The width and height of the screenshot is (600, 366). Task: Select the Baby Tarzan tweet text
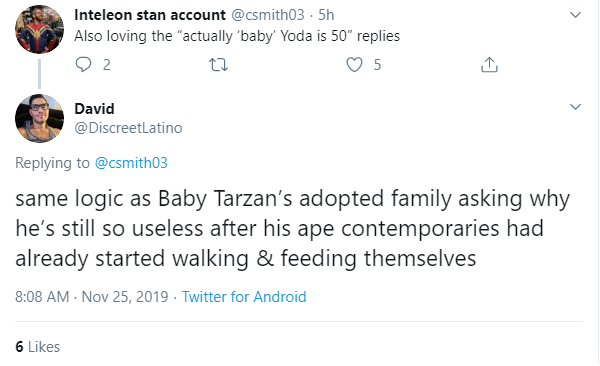[293, 229]
